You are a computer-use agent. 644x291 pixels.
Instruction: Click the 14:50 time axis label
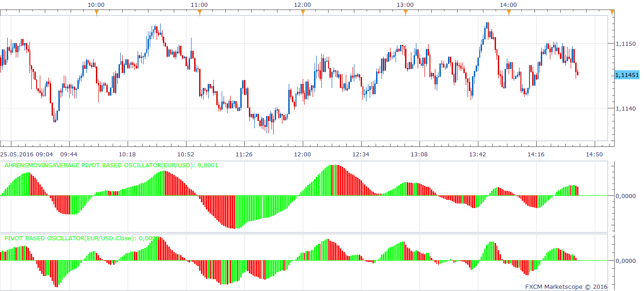(x=594, y=155)
